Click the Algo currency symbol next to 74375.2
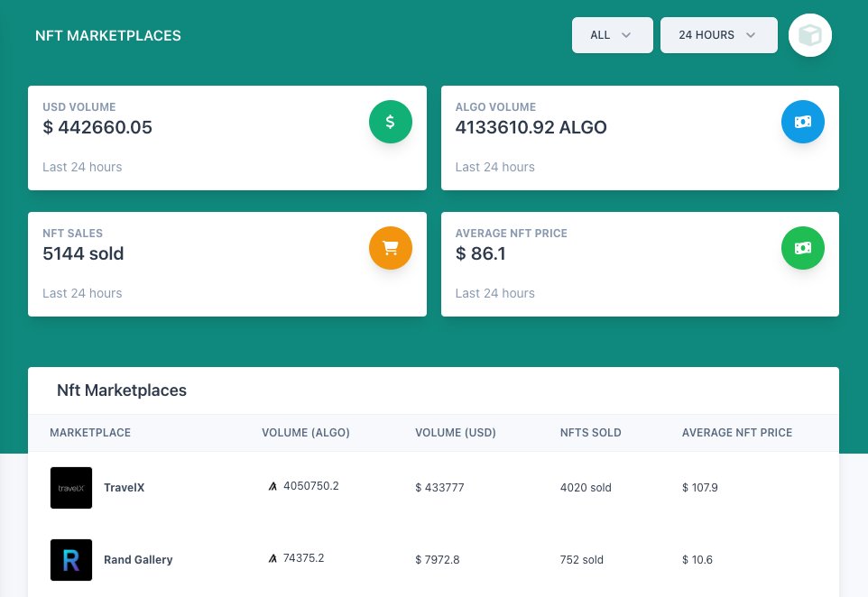 [x=272, y=557]
